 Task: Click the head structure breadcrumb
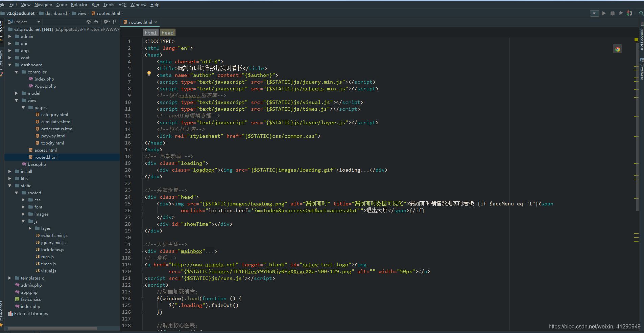pos(167,32)
